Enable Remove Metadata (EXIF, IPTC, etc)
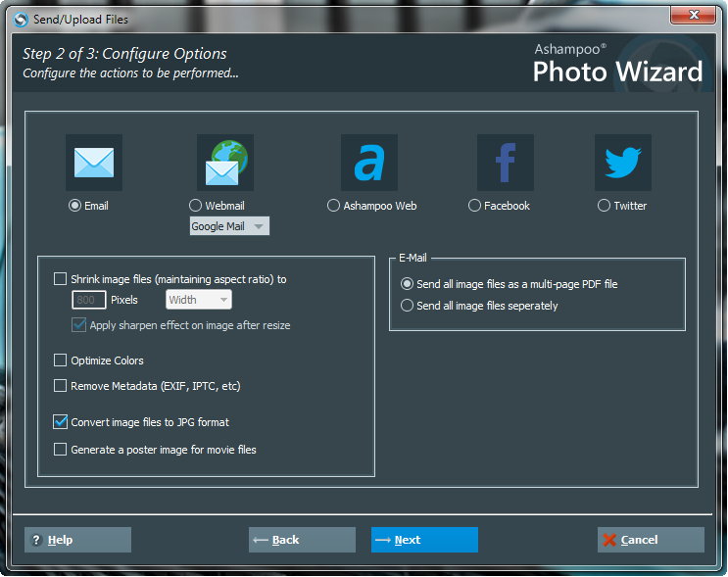 pos(61,386)
